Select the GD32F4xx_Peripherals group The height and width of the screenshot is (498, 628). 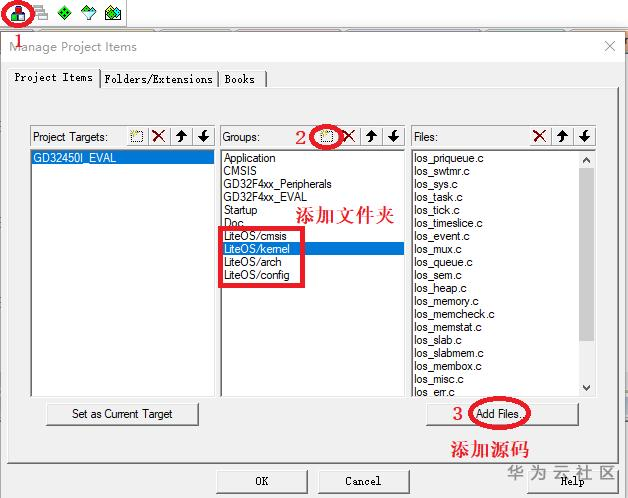point(312,184)
